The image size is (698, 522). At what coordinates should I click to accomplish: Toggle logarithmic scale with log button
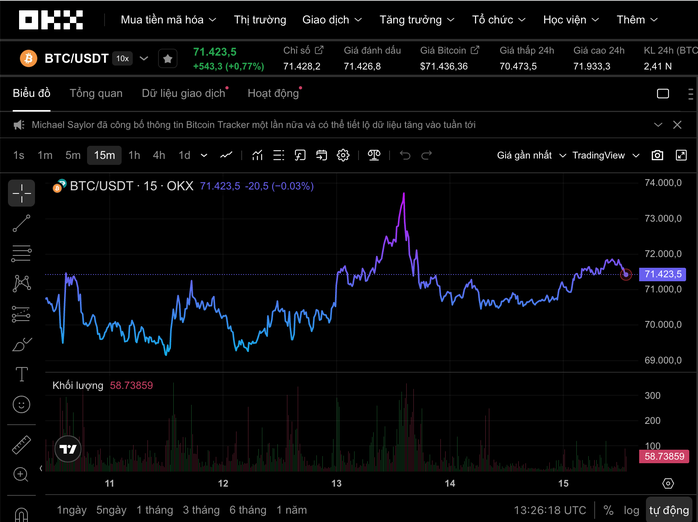[x=631, y=510]
